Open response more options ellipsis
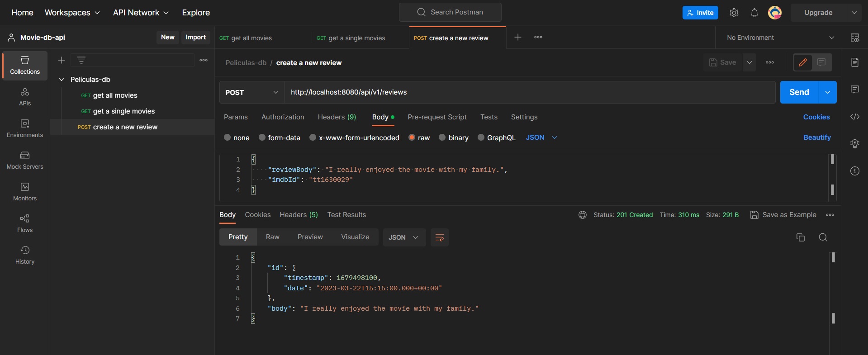 coord(830,215)
